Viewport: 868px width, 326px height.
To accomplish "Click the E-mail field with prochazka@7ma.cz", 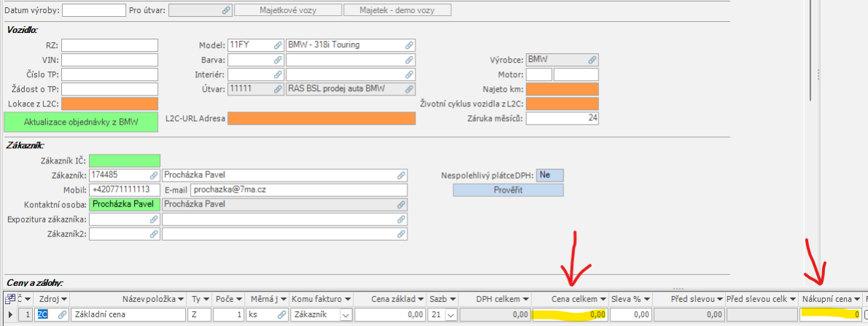I will [x=299, y=190].
